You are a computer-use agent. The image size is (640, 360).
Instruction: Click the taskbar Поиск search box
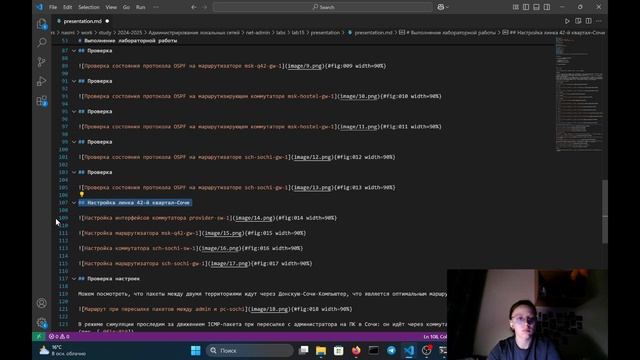tap(249, 350)
